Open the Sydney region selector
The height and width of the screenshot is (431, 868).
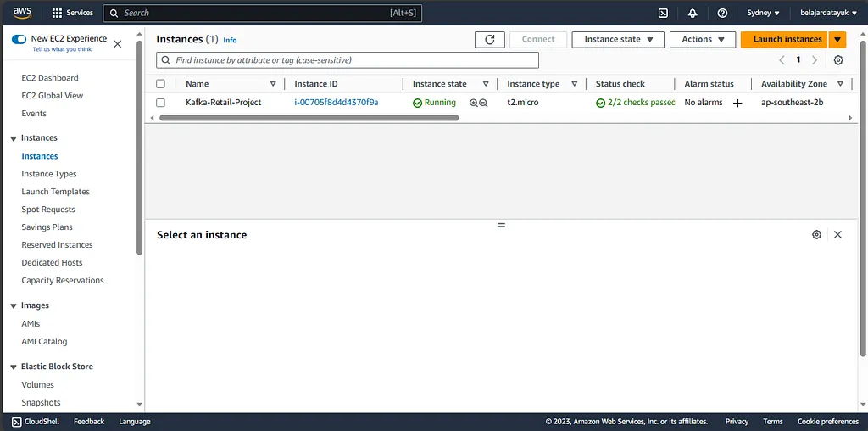(764, 13)
